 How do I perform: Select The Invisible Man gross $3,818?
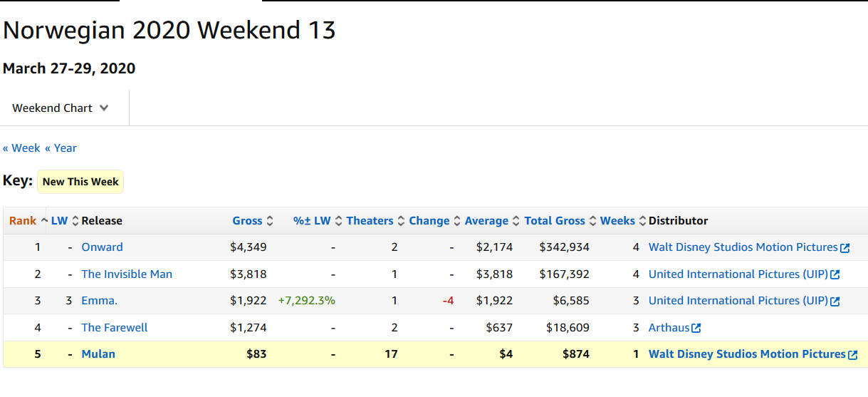[249, 274]
